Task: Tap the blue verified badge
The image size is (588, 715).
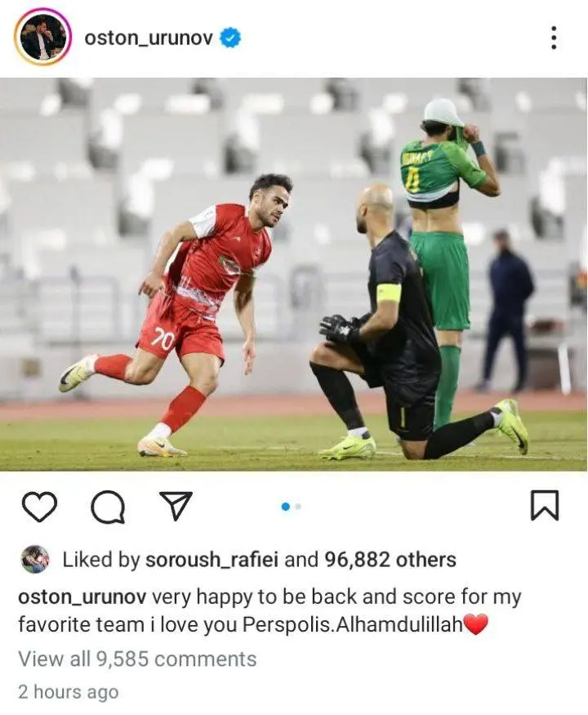Action: pyautogui.click(x=230, y=38)
